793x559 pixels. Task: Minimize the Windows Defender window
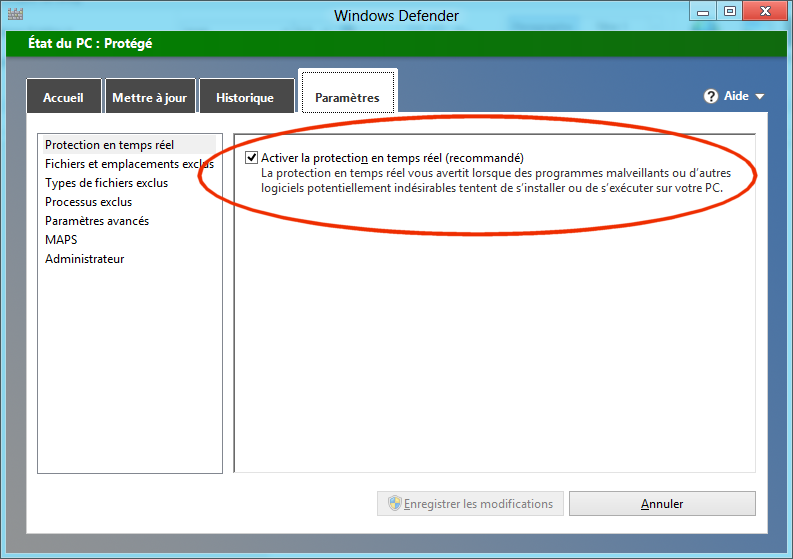[703, 11]
